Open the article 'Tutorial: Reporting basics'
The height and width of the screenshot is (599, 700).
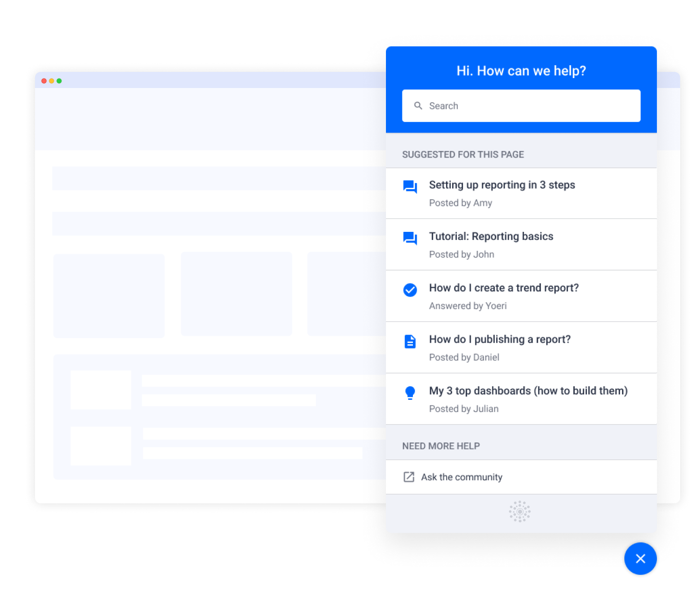[491, 236]
